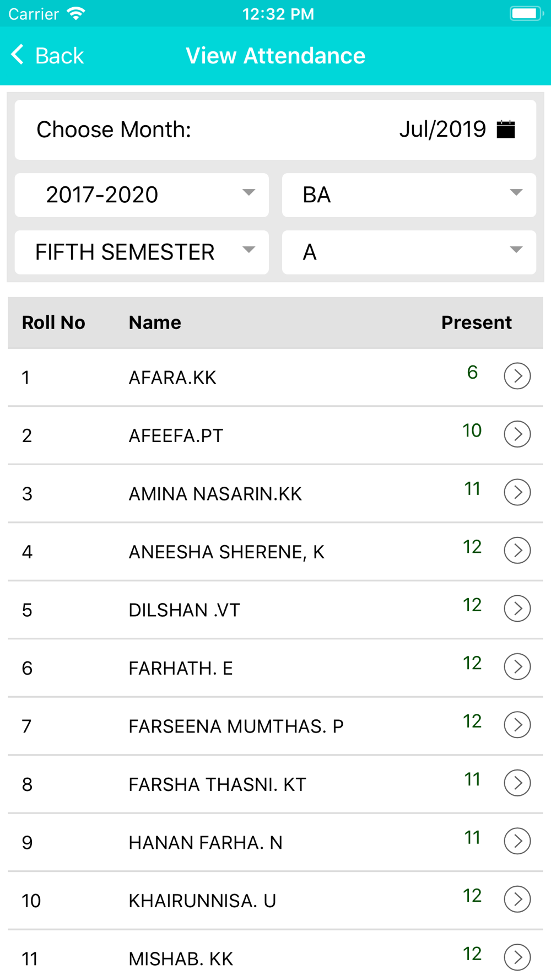551x980 pixels.
Task: Open details arrow for FARSEENA MUMTHAS. P
Action: [517, 725]
